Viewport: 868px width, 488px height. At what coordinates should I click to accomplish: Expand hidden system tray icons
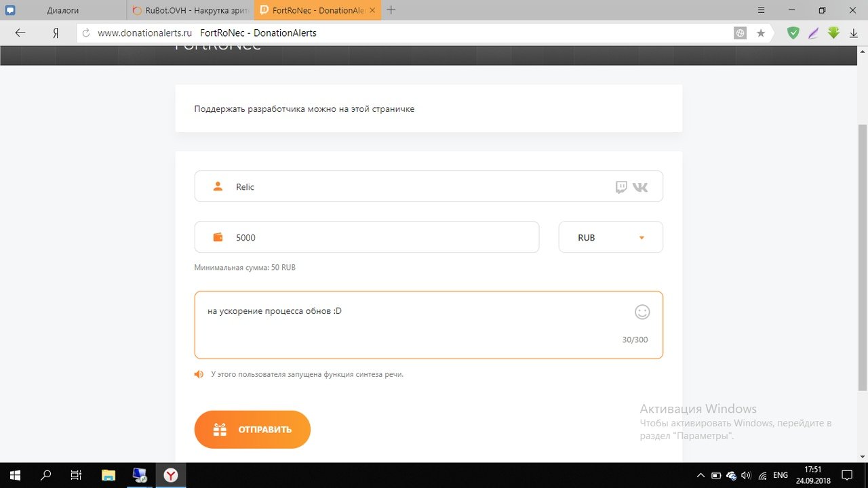tap(700, 475)
